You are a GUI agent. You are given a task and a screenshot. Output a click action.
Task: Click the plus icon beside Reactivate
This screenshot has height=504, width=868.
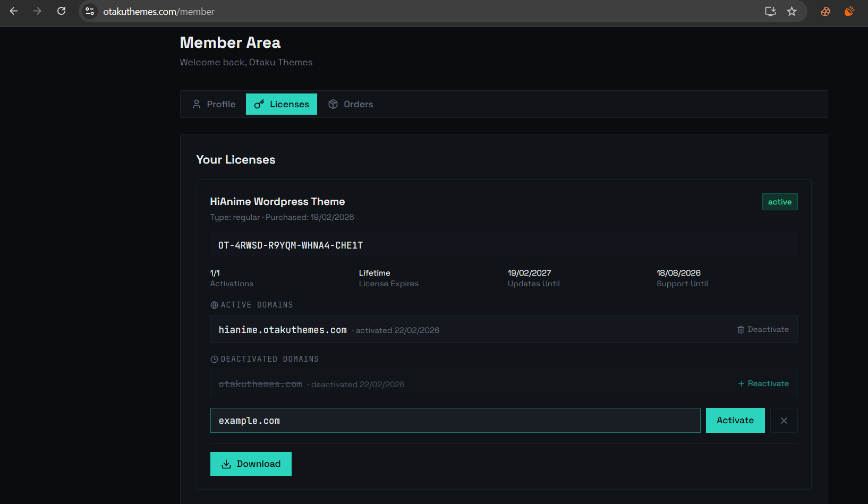(741, 383)
